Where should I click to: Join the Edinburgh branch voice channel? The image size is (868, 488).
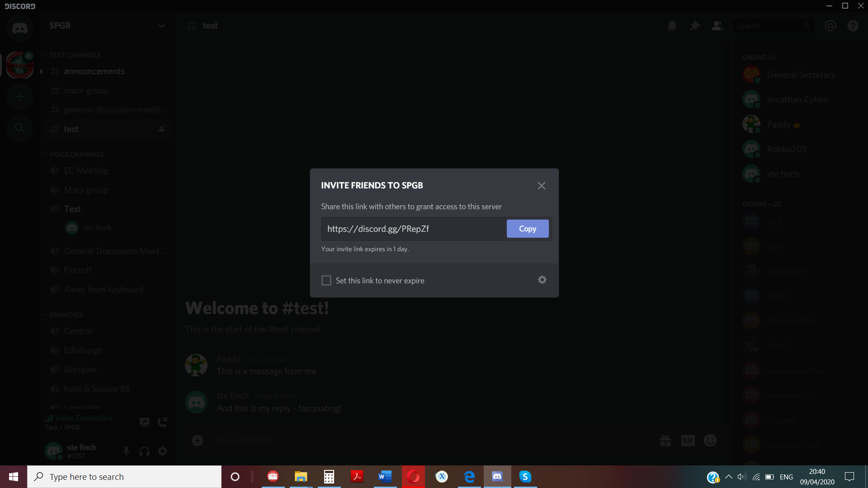tap(107, 351)
